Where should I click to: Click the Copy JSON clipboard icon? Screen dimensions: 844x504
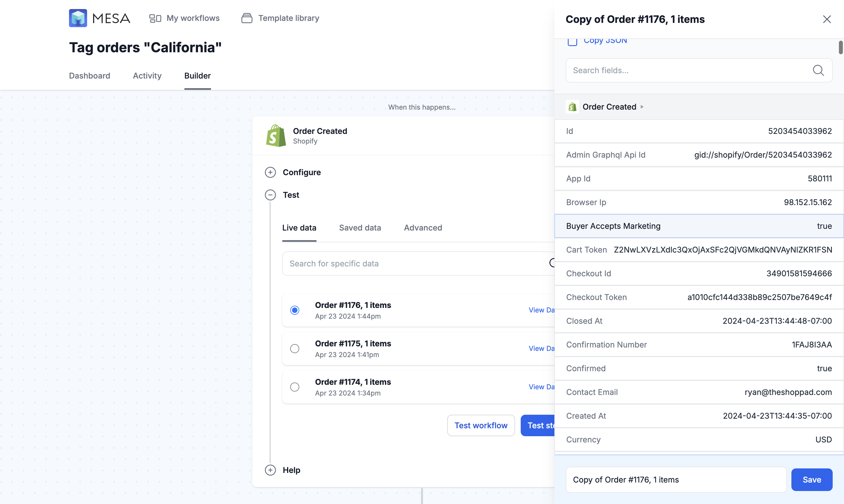pyautogui.click(x=572, y=42)
